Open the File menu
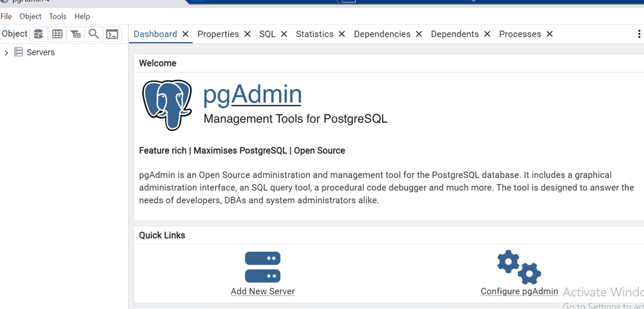Viewport: 644px width, 309px height. tap(6, 16)
